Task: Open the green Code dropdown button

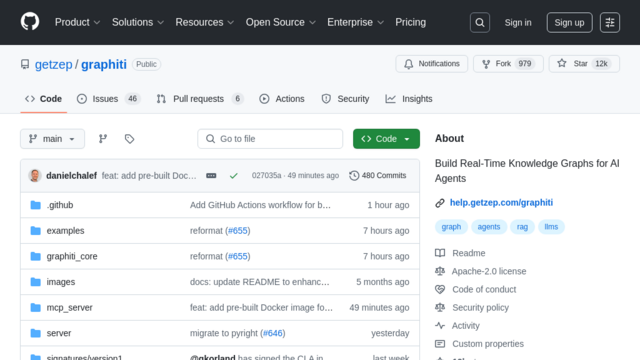Action: click(x=386, y=139)
